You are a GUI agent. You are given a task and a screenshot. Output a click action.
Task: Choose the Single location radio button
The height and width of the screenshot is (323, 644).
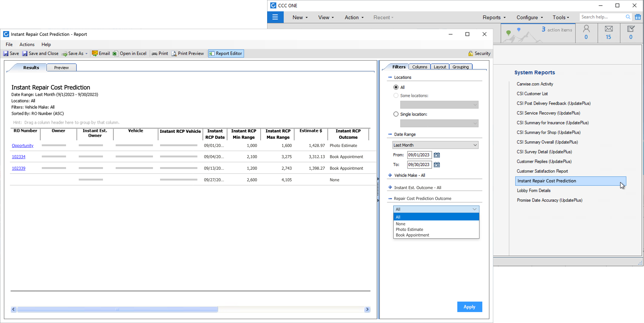[x=396, y=115]
